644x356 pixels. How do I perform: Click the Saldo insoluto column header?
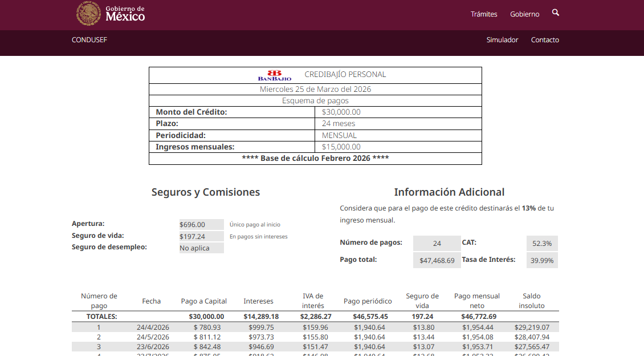532,301
